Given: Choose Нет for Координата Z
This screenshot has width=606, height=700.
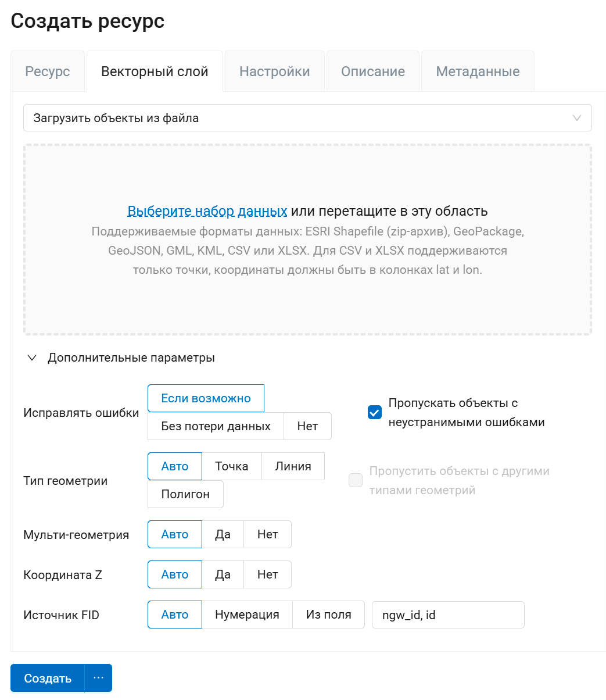Looking at the screenshot, I should coord(267,574).
